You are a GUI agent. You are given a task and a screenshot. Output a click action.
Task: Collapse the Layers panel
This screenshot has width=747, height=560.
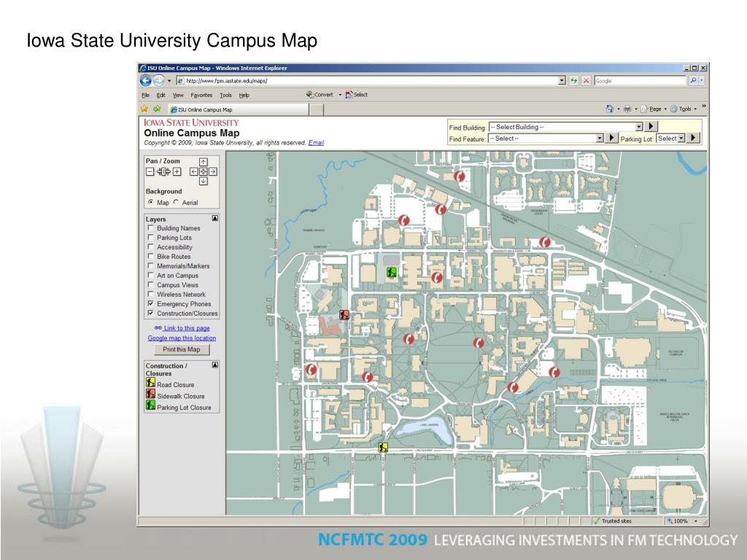[215, 218]
